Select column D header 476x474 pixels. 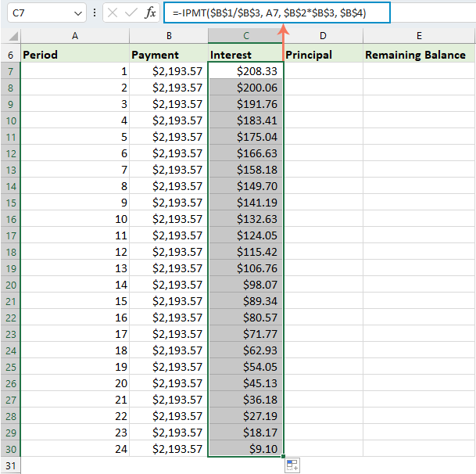[x=323, y=36]
